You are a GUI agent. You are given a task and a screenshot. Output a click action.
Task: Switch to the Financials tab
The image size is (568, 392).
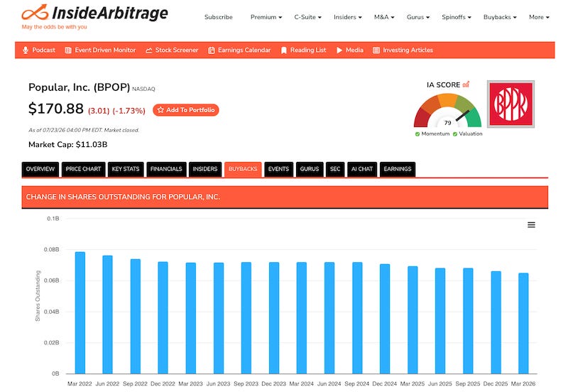click(166, 169)
